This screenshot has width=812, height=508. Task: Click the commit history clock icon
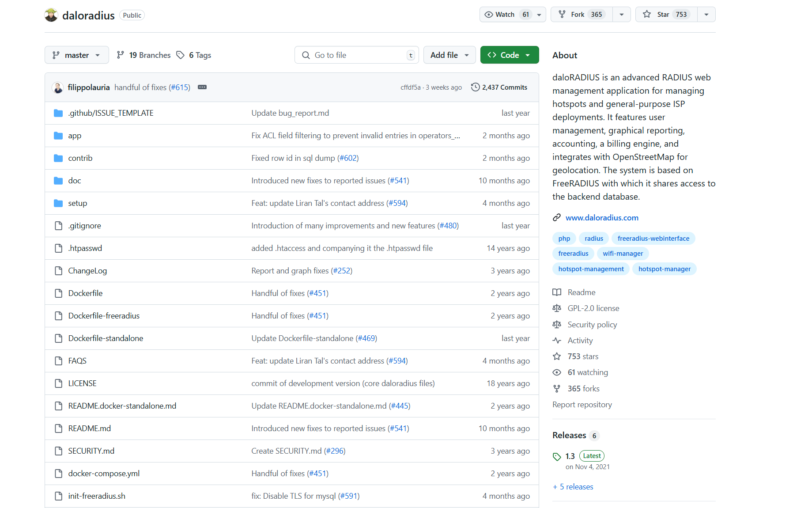475,87
